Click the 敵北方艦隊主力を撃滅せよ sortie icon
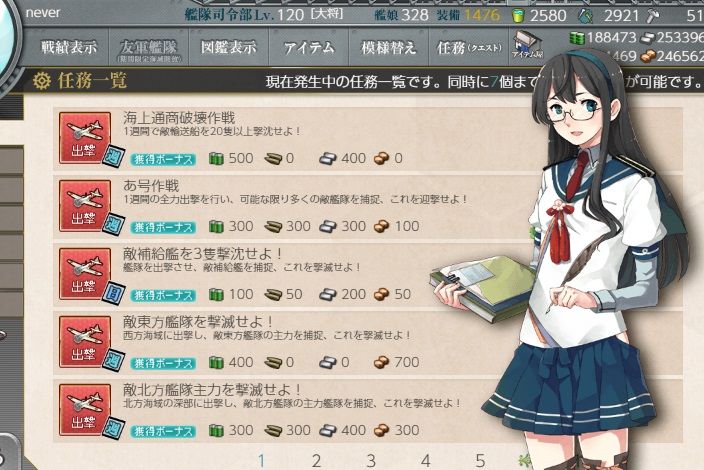This screenshot has width=704, height=470. 85,409
